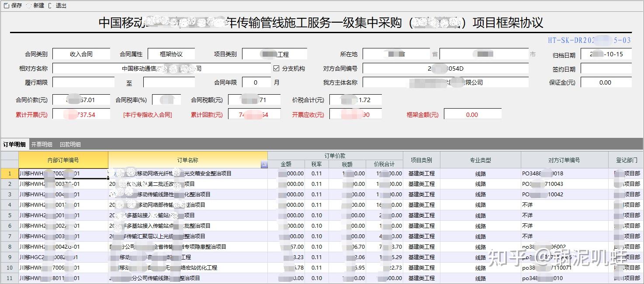Click the 相对方名称 input field
The image size is (644, 284).
tap(162, 68)
